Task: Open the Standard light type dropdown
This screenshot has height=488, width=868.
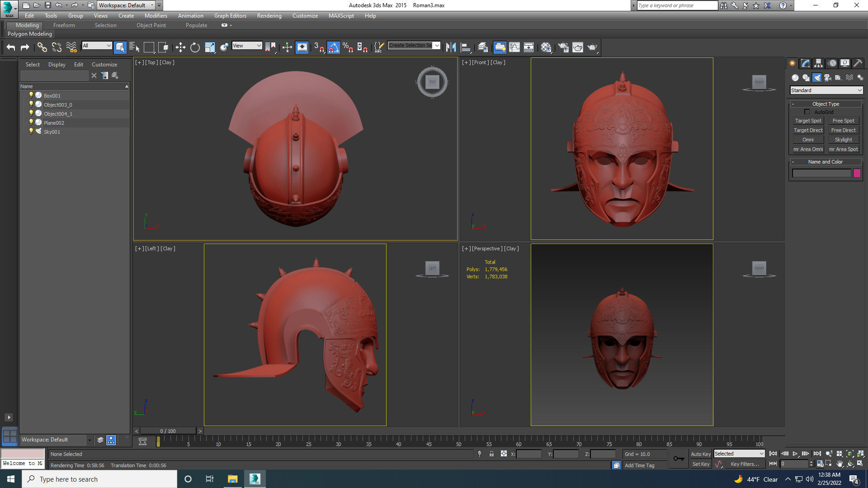Action: [826, 90]
